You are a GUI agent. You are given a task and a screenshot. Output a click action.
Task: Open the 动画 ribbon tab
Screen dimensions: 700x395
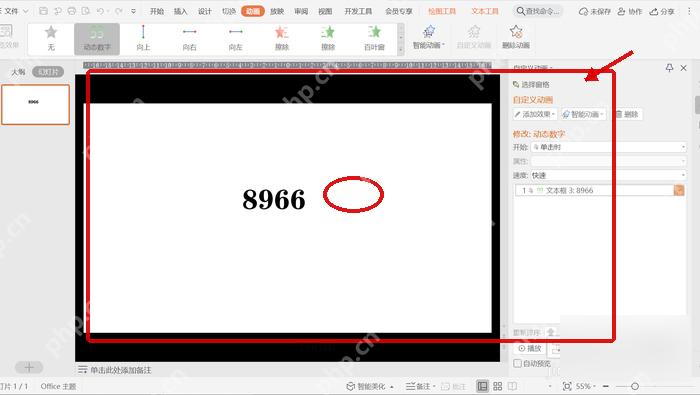click(x=253, y=11)
